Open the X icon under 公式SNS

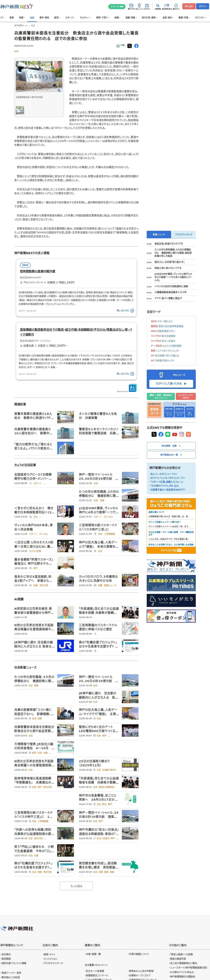[x=154, y=434]
